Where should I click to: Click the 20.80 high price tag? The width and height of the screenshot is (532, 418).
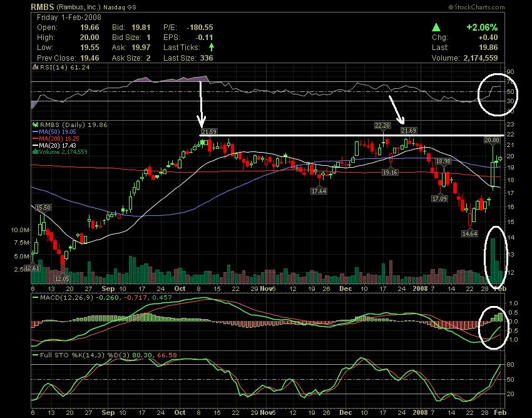point(492,140)
